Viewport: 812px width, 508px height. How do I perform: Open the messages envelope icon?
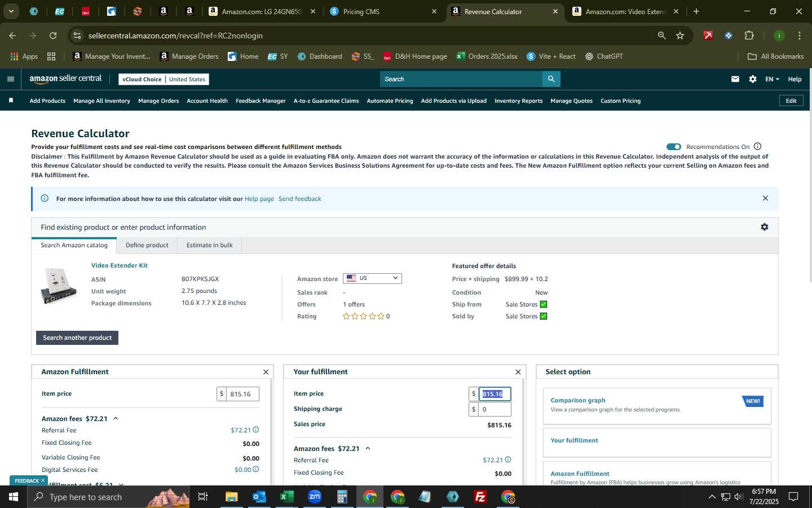coord(735,79)
